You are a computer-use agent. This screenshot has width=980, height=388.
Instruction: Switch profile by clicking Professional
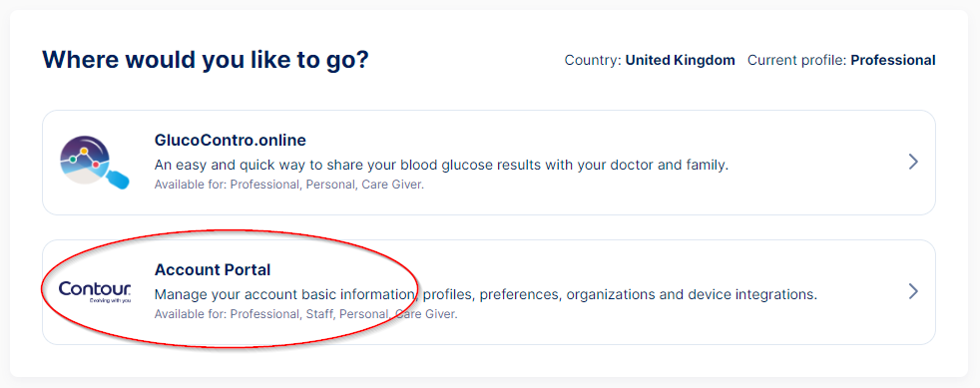[x=893, y=61]
